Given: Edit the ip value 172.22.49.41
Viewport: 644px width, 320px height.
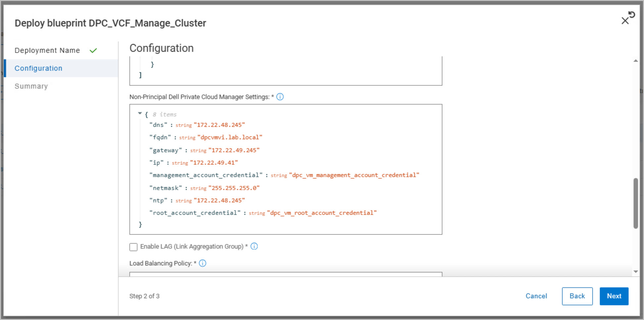Looking at the screenshot, I should point(214,163).
